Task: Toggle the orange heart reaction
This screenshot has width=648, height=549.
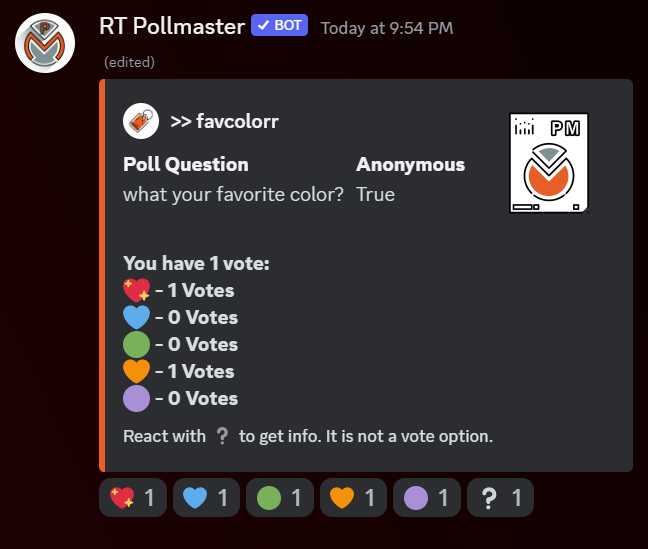Action: (353, 497)
